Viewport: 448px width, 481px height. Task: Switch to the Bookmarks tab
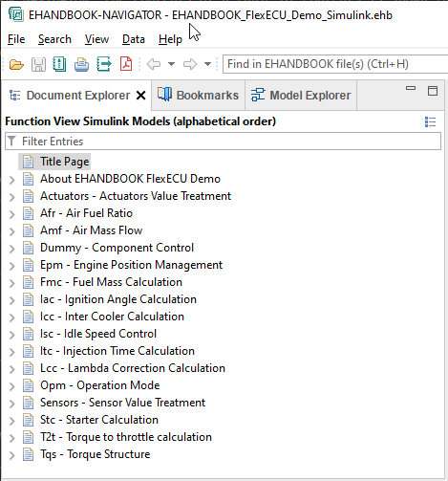198,95
